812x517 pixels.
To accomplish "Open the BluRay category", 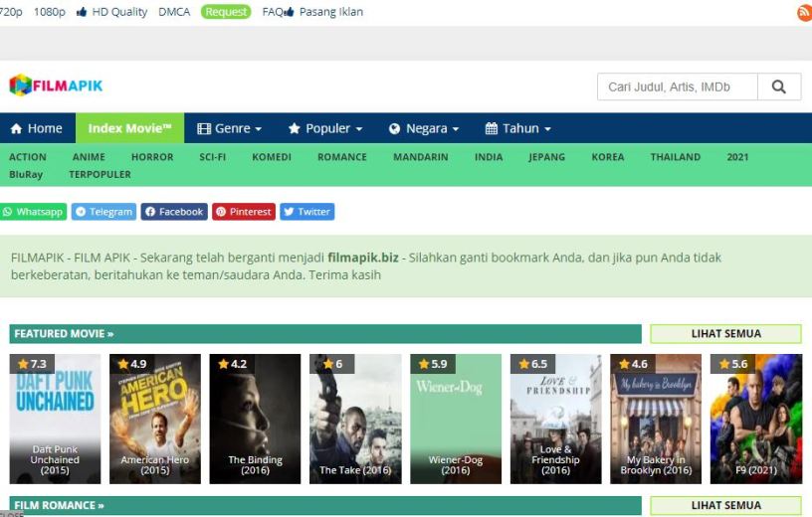I will 26,174.
